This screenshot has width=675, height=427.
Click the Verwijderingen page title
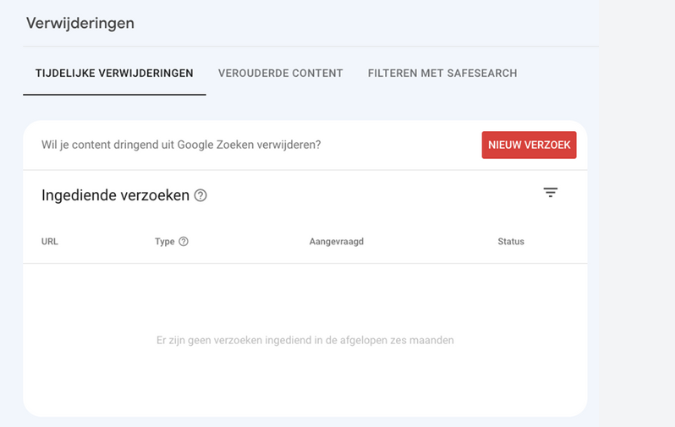pyautogui.click(x=80, y=23)
